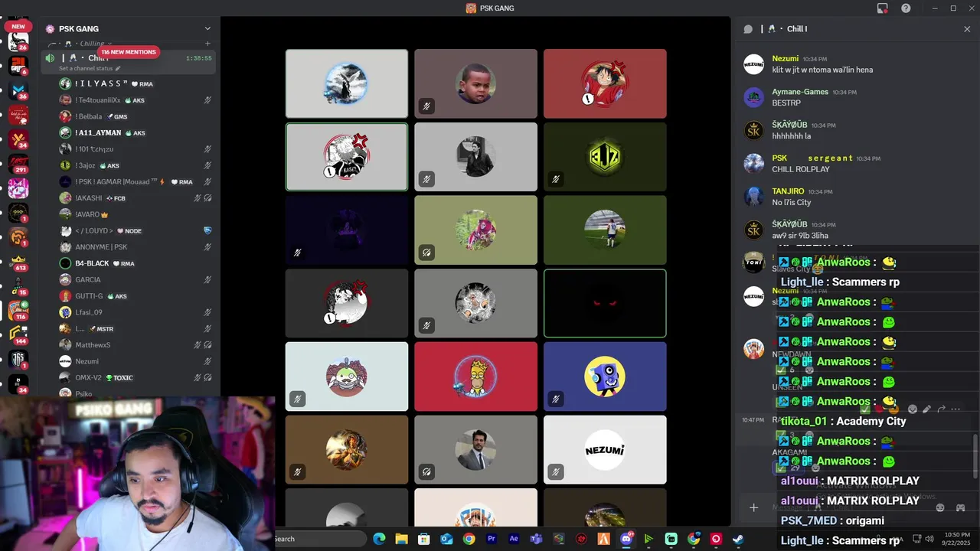Open Adobe After Effects from taskbar
Viewport: 980px width, 551px height.
514,539
